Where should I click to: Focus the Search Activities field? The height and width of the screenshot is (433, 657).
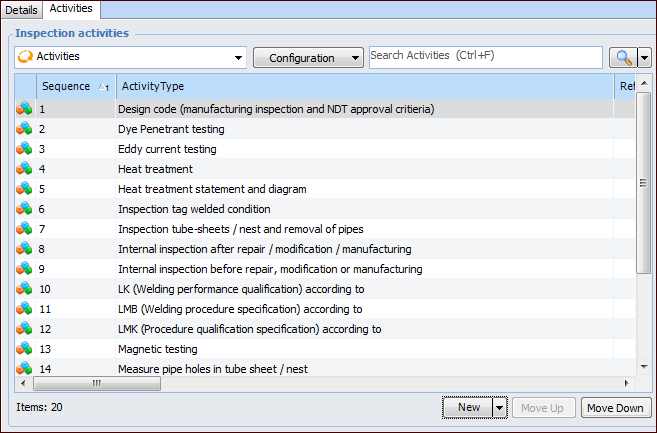point(485,56)
